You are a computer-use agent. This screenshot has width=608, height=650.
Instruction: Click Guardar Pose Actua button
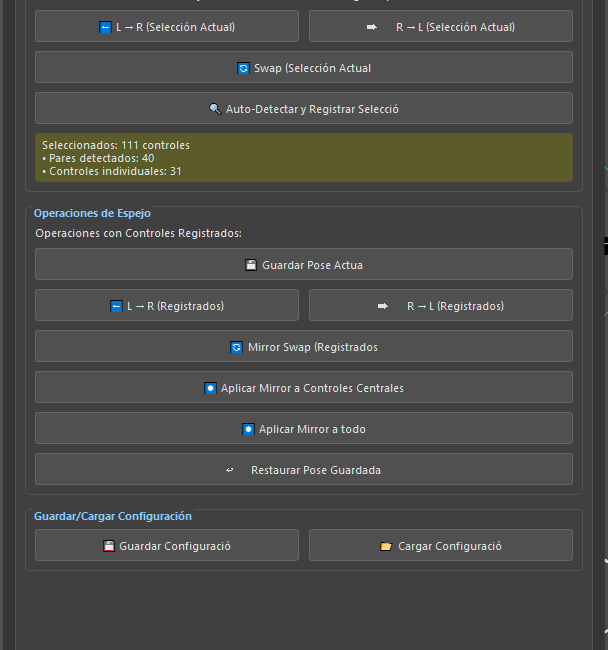(304, 264)
